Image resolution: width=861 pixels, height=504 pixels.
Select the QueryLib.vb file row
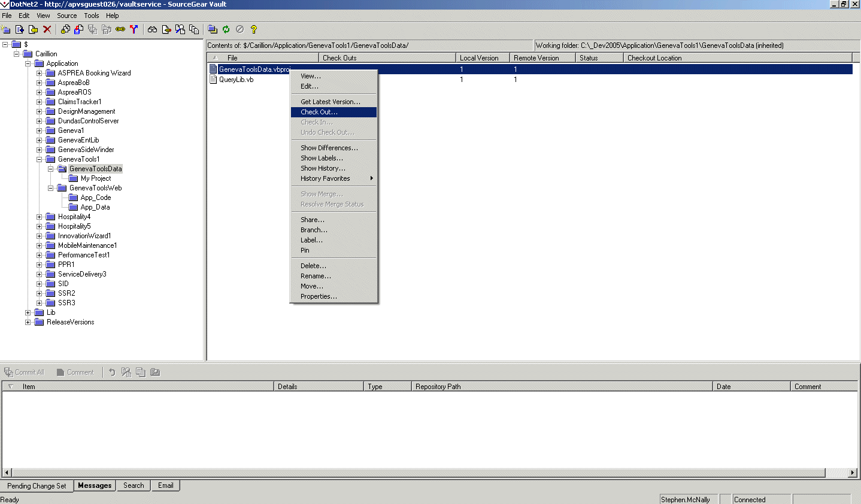(530, 80)
